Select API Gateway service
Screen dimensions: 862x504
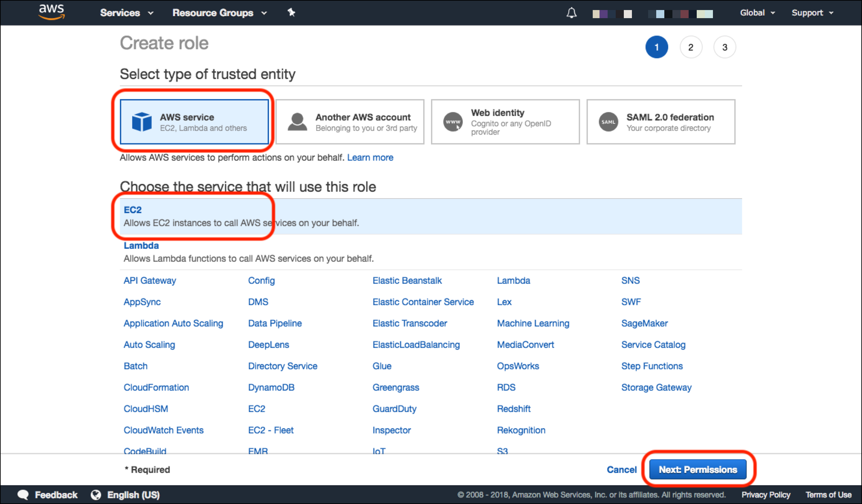click(x=150, y=281)
